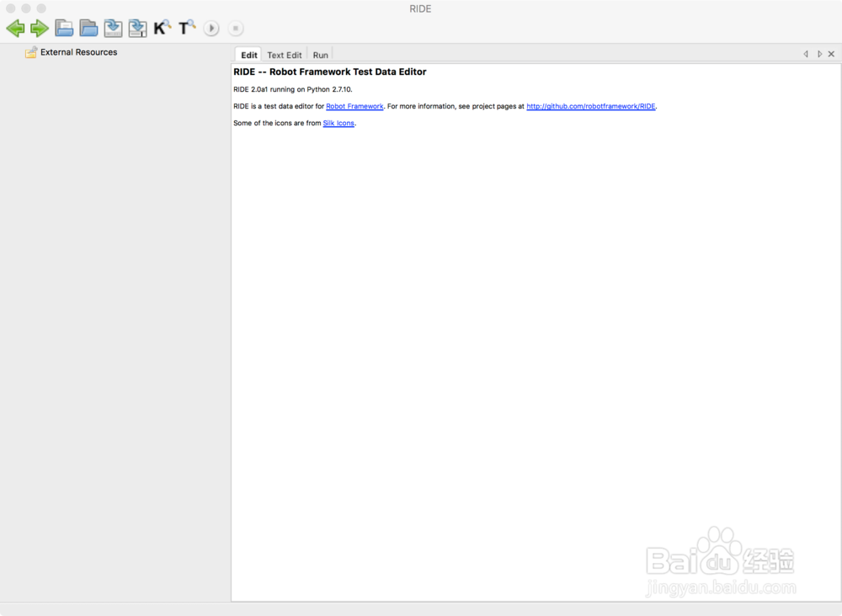Save current file toolbar icon
842x616 pixels.
pos(113,28)
